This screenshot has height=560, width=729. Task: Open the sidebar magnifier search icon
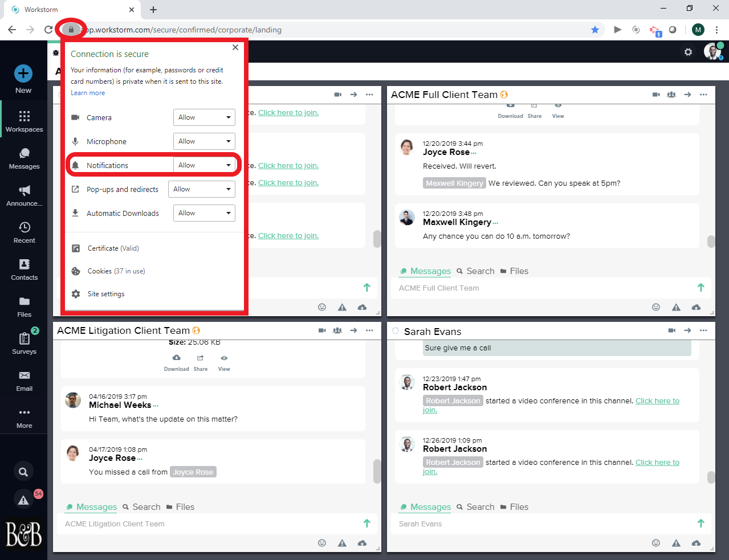point(23,472)
